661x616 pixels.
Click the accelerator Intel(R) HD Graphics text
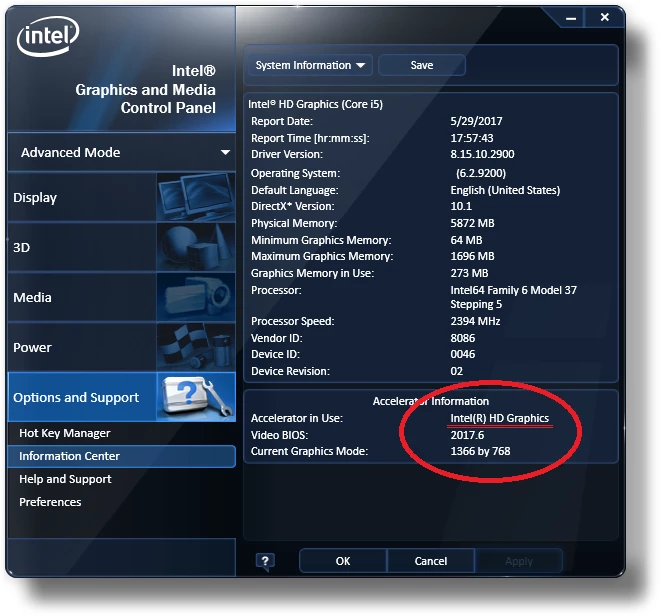[x=500, y=418]
